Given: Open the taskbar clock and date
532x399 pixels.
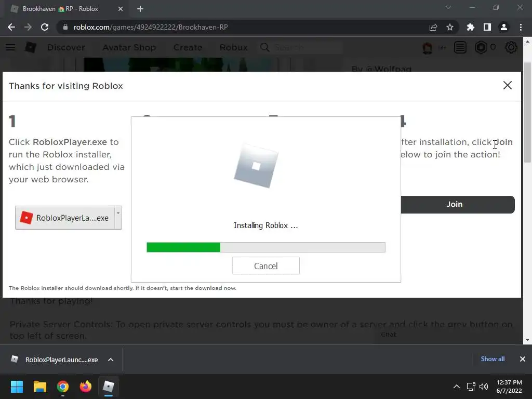Looking at the screenshot, I should point(509,387).
